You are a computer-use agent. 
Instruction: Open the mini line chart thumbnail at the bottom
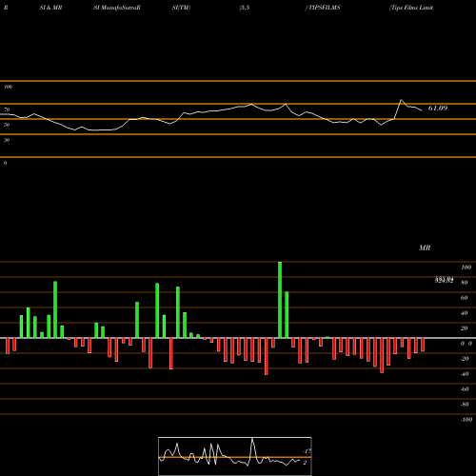(x=235, y=456)
